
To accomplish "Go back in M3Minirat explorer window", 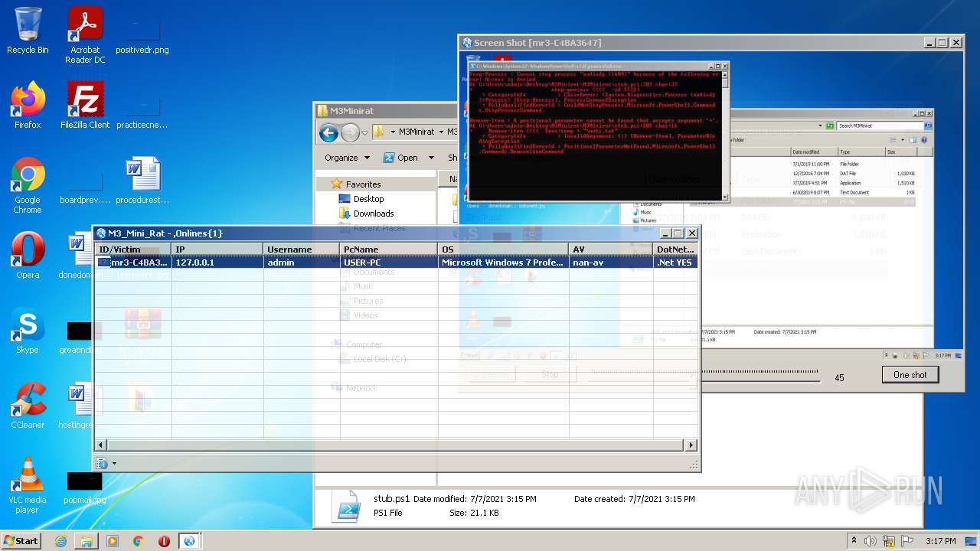I will pos(329,132).
